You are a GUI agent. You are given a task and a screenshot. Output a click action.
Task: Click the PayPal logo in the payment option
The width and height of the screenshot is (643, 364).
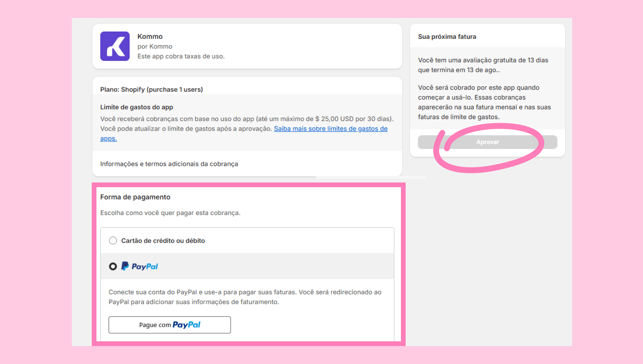(x=139, y=266)
